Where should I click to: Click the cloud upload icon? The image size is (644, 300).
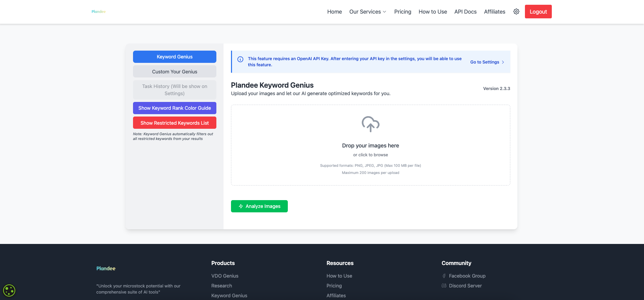coord(370,124)
